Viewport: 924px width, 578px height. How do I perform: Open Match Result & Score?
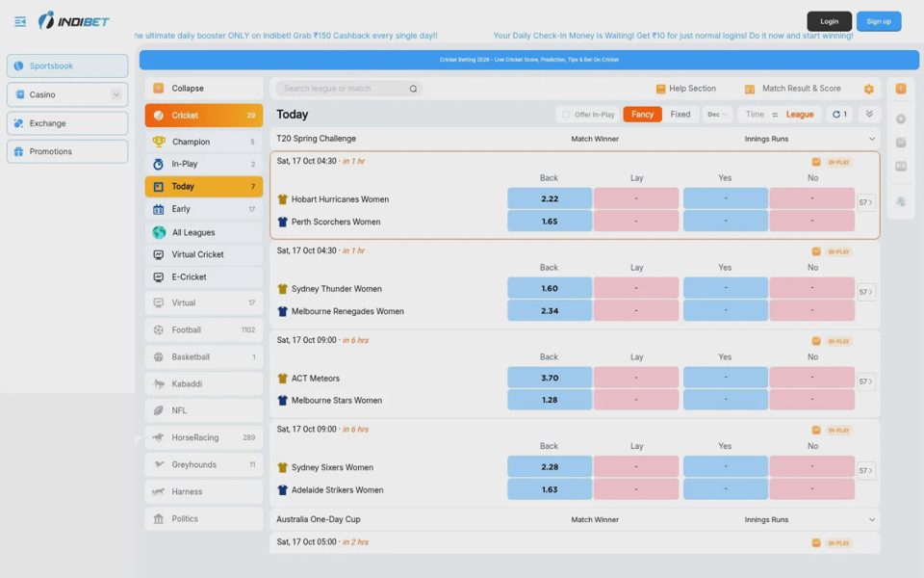[792, 89]
